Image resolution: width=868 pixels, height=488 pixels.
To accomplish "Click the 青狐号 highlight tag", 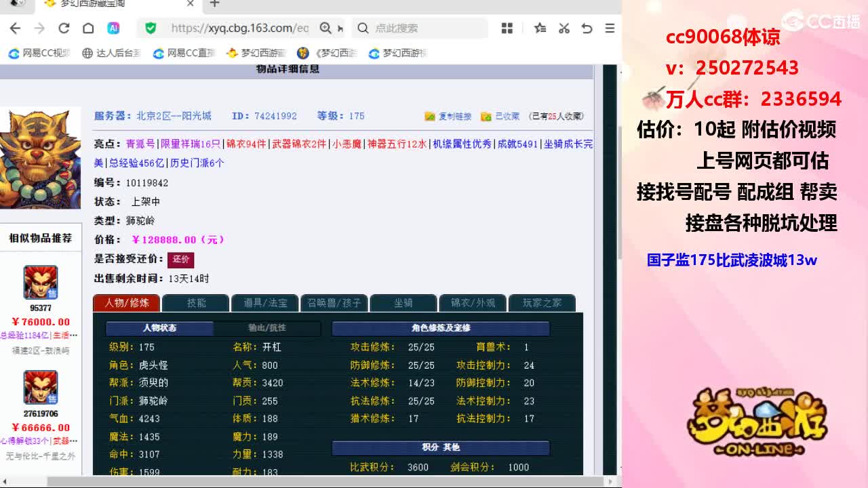I will tap(140, 144).
